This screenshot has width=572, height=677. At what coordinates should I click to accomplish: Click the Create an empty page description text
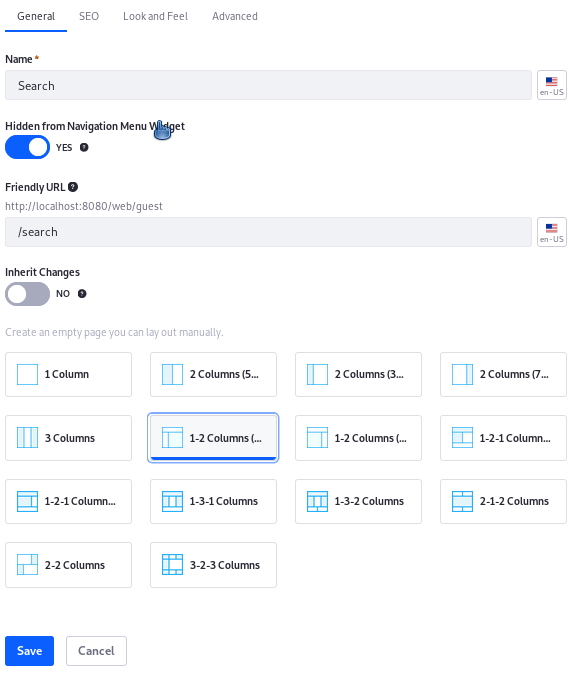(114, 332)
